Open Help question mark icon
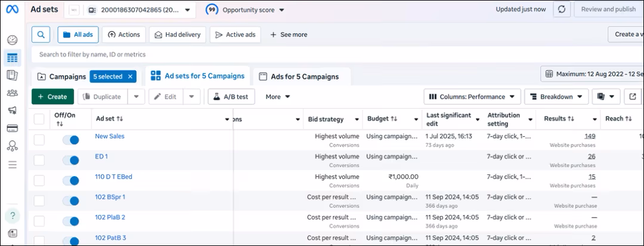This screenshot has height=246, width=644. coord(13,216)
